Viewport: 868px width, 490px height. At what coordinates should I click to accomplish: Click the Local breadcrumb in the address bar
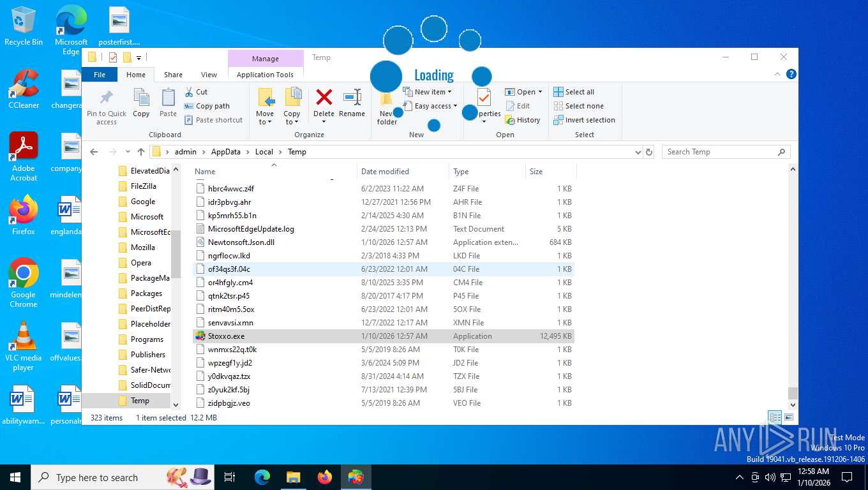tap(264, 152)
